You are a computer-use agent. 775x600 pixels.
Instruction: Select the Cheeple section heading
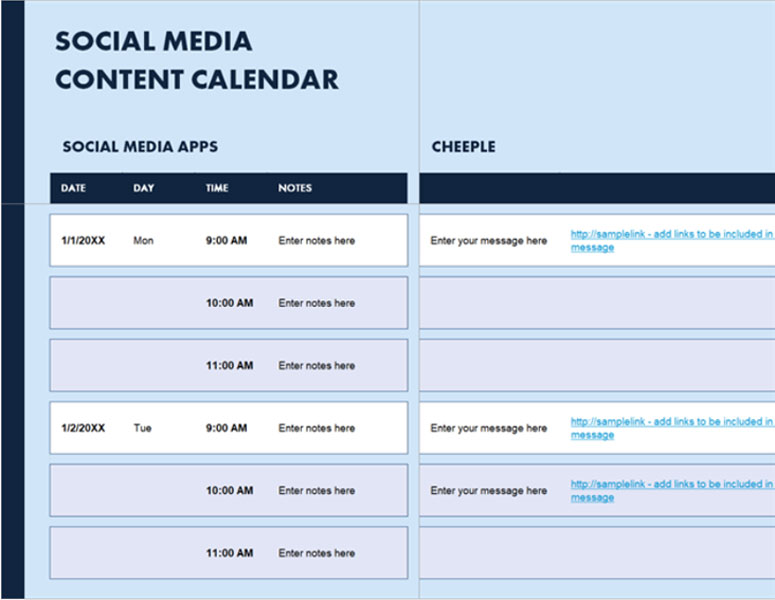pyautogui.click(x=463, y=147)
